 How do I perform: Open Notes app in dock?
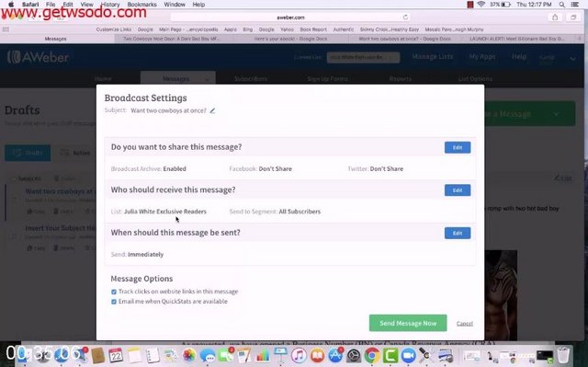[x=134, y=355]
